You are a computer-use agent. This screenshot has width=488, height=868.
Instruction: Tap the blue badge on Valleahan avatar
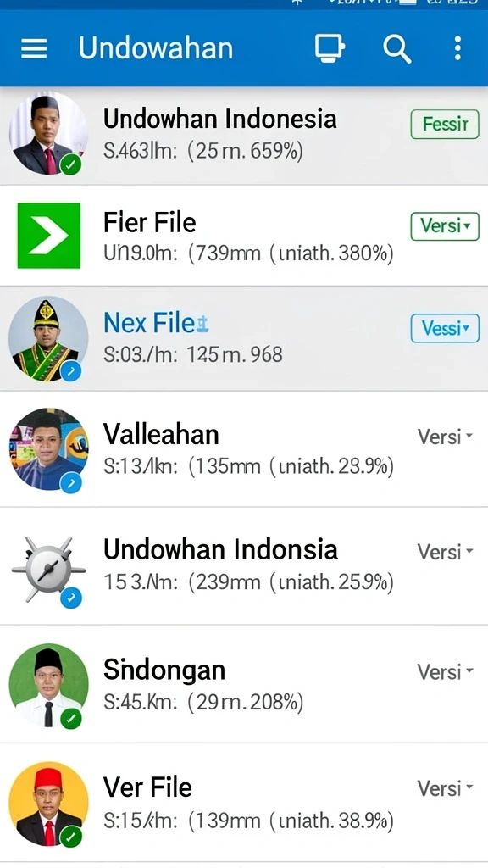[71, 483]
